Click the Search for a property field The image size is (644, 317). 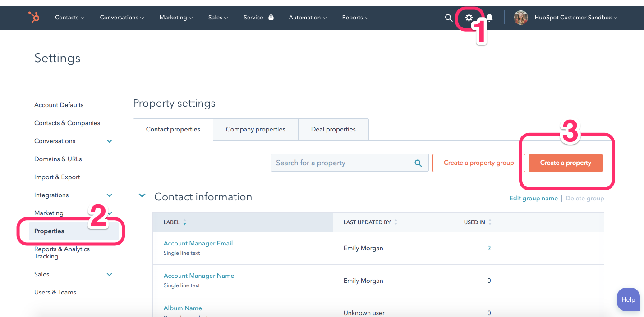coord(350,163)
